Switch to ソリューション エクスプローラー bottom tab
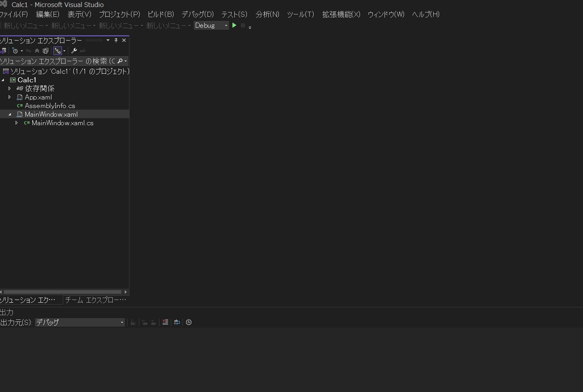 point(31,300)
